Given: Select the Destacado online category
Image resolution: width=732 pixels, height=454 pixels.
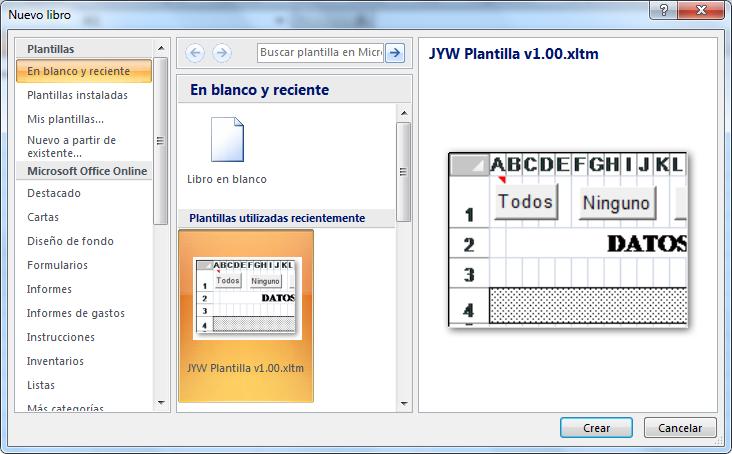Looking at the screenshot, I should click(x=54, y=193).
